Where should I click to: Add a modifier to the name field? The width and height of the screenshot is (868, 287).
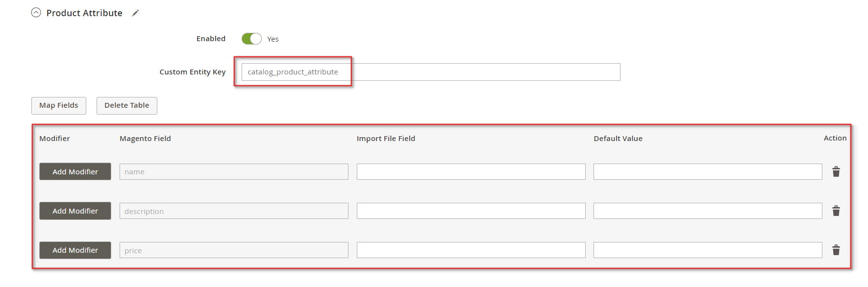pyautogui.click(x=75, y=172)
